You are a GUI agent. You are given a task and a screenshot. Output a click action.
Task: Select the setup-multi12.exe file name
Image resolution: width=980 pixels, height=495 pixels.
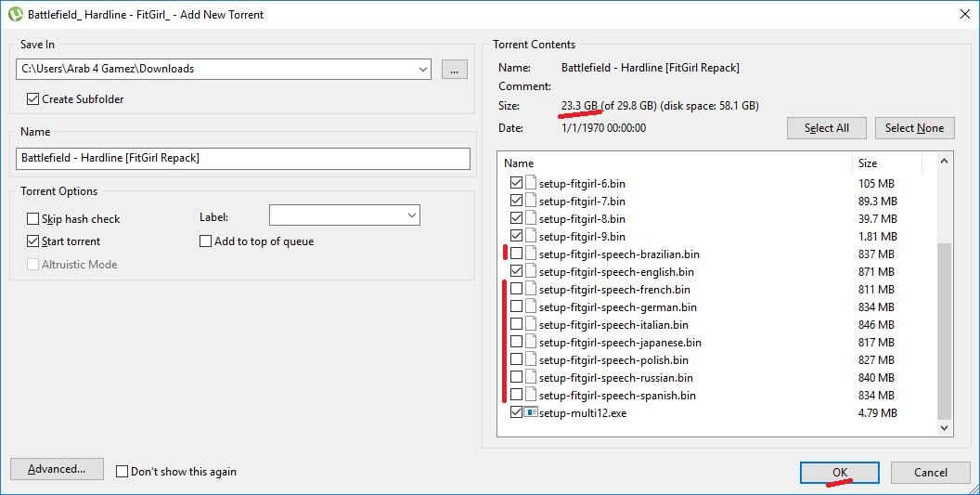coord(583,413)
